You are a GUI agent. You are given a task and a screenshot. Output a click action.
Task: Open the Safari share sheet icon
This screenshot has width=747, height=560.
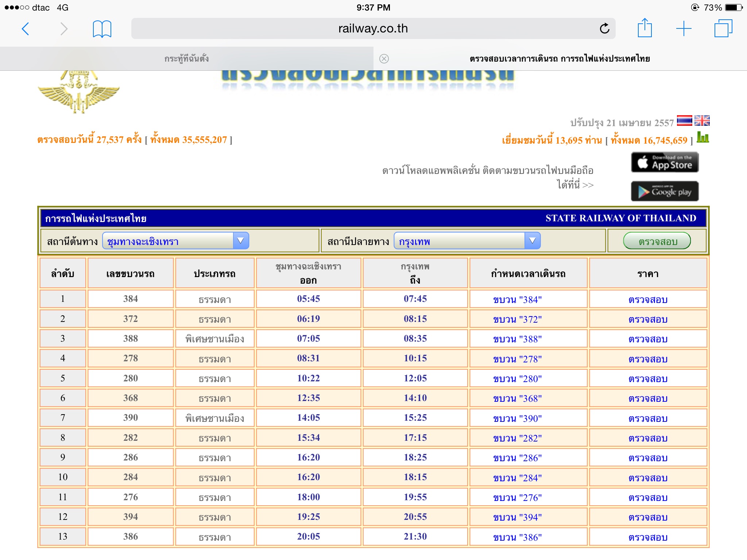(x=645, y=28)
